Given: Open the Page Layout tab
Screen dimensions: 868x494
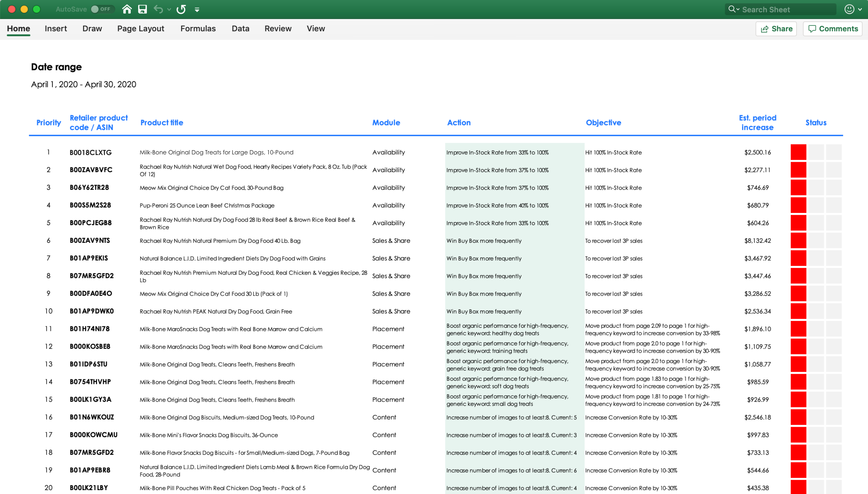Looking at the screenshot, I should (x=141, y=29).
